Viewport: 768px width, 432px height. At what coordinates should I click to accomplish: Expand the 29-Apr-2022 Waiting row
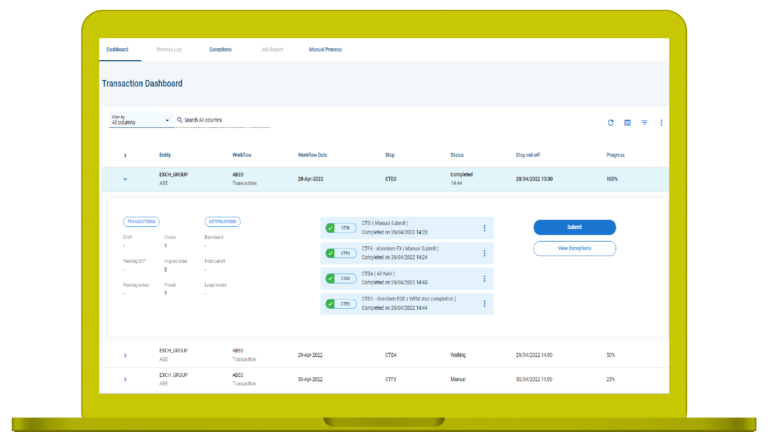[x=125, y=355]
